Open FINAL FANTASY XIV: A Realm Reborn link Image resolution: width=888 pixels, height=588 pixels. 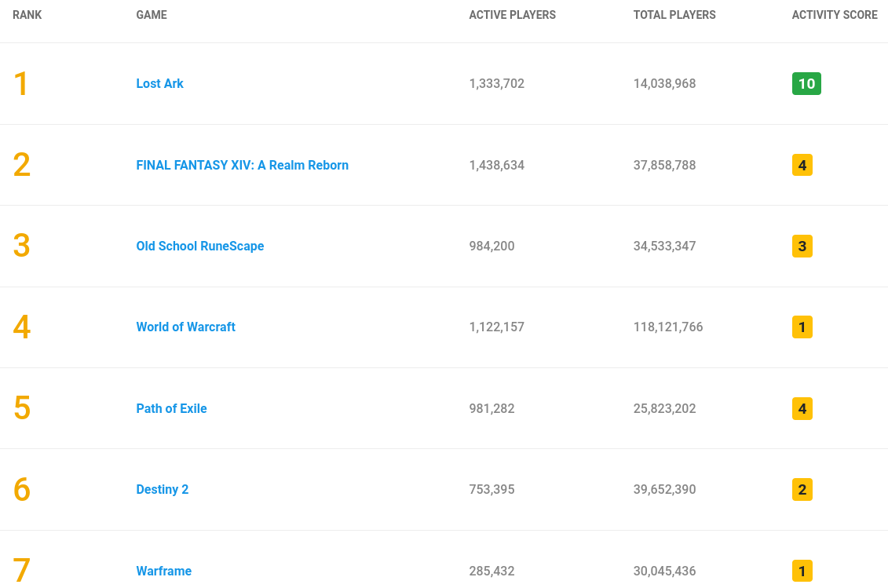click(x=243, y=165)
